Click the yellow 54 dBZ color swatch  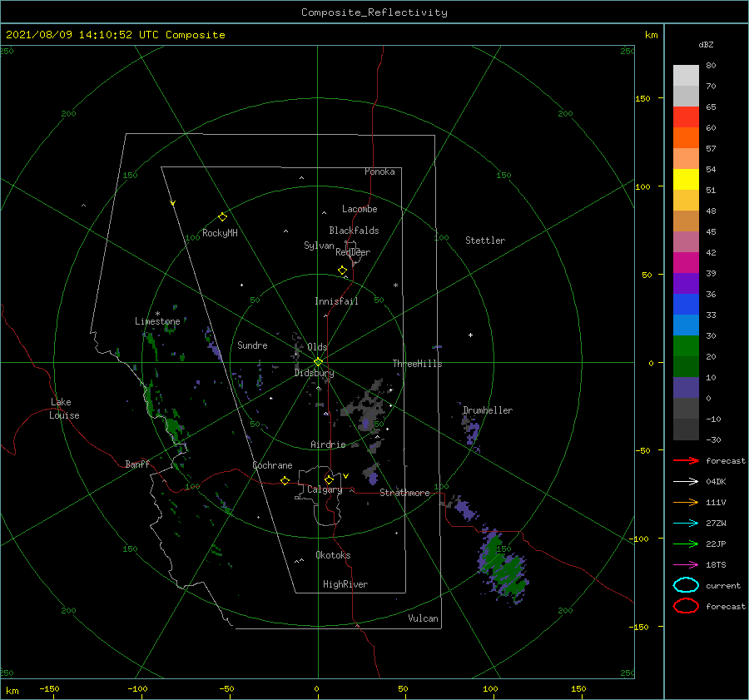[x=686, y=179]
